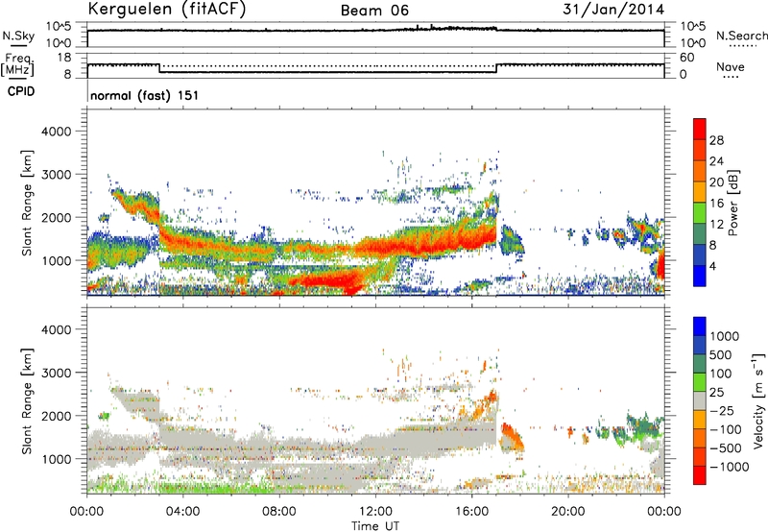Click the power panel 'Slant Range [km]' label
This screenshot has width=768, height=532.
[27, 203]
